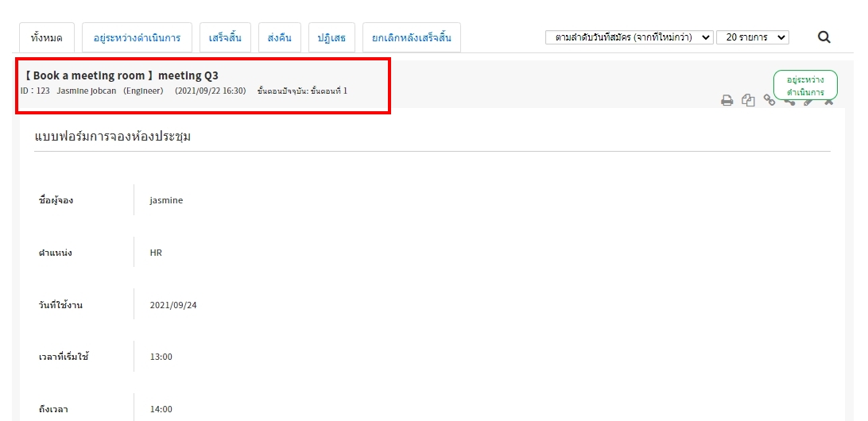Show the ปฏิเสธ tab
Image resolution: width=868 pixels, height=421 pixels.
point(331,37)
